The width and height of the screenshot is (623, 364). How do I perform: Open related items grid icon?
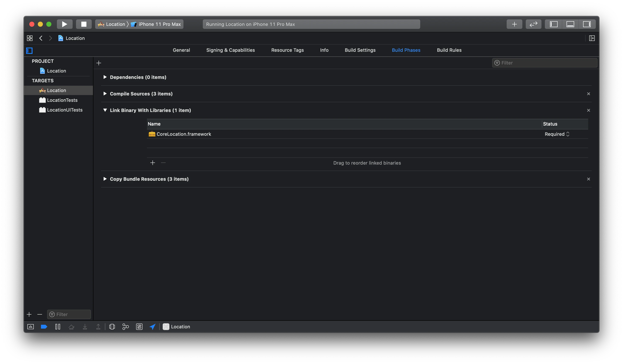pyautogui.click(x=30, y=38)
